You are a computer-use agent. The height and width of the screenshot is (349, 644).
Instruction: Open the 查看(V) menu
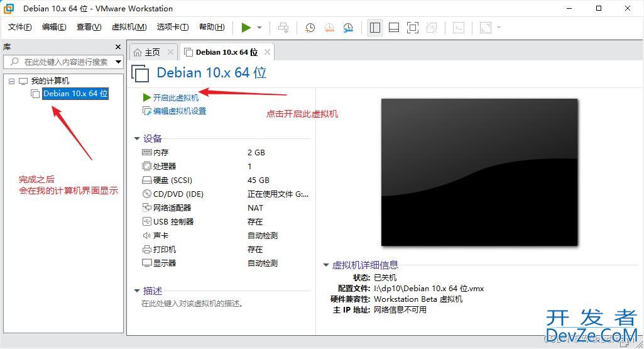(89, 27)
